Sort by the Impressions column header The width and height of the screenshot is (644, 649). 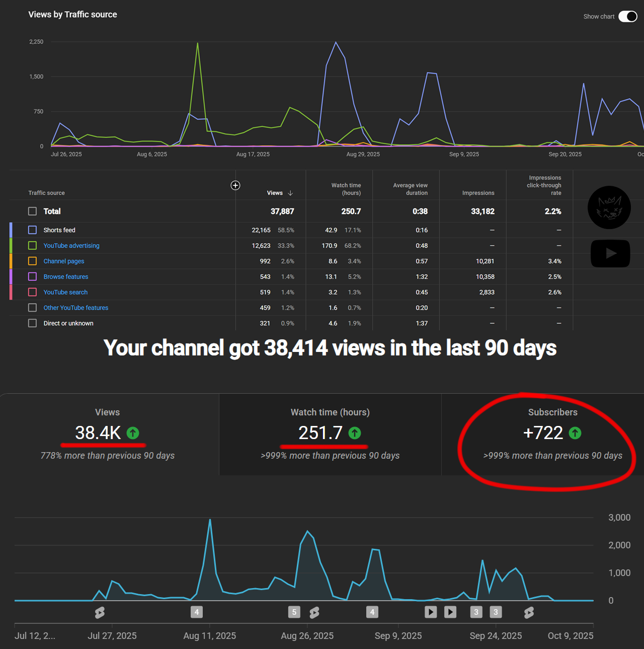[x=478, y=193]
